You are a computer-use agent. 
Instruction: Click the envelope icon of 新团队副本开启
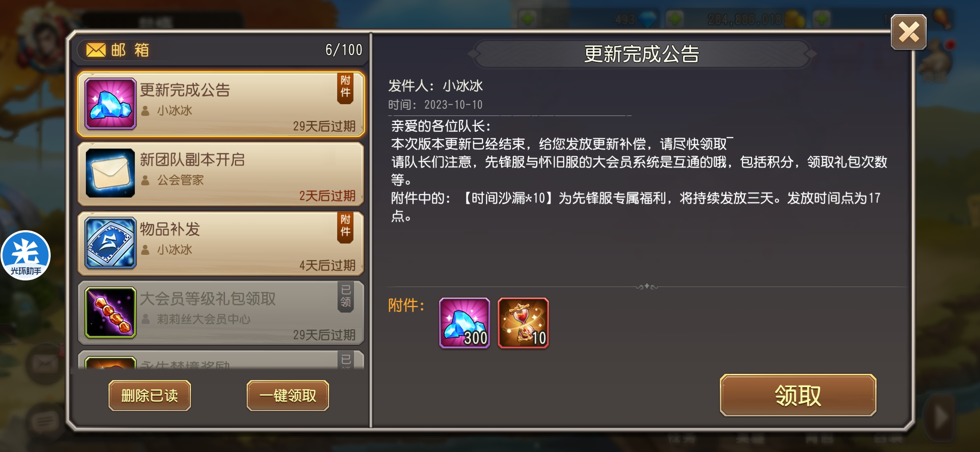click(x=111, y=173)
